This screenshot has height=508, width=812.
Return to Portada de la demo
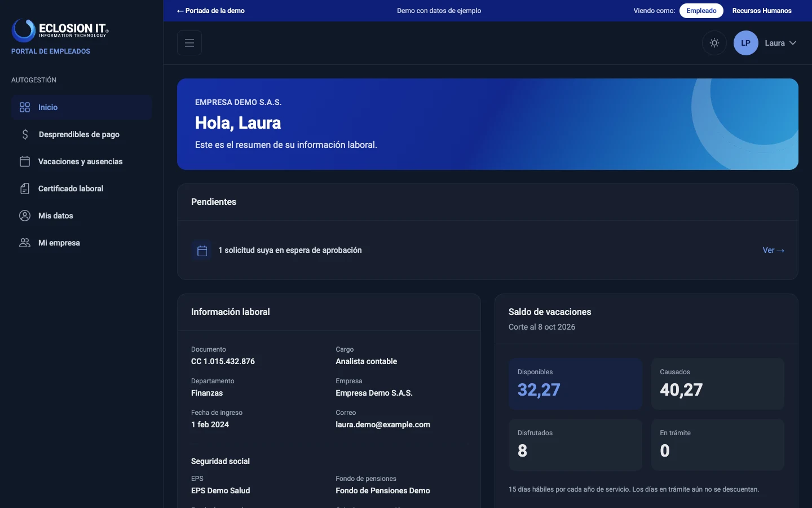(x=211, y=11)
